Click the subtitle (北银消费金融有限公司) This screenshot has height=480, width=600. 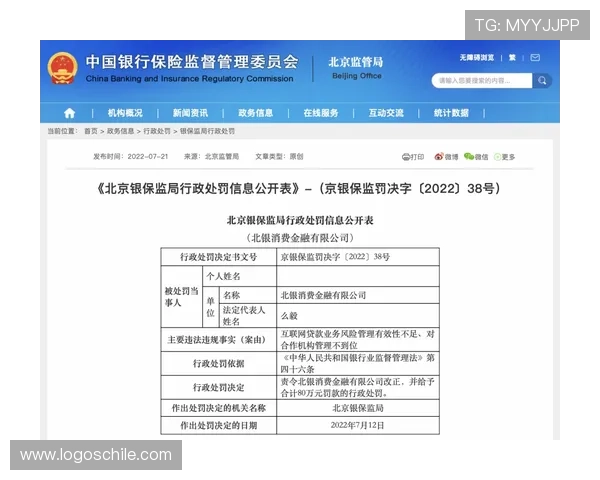click(300, 238)
